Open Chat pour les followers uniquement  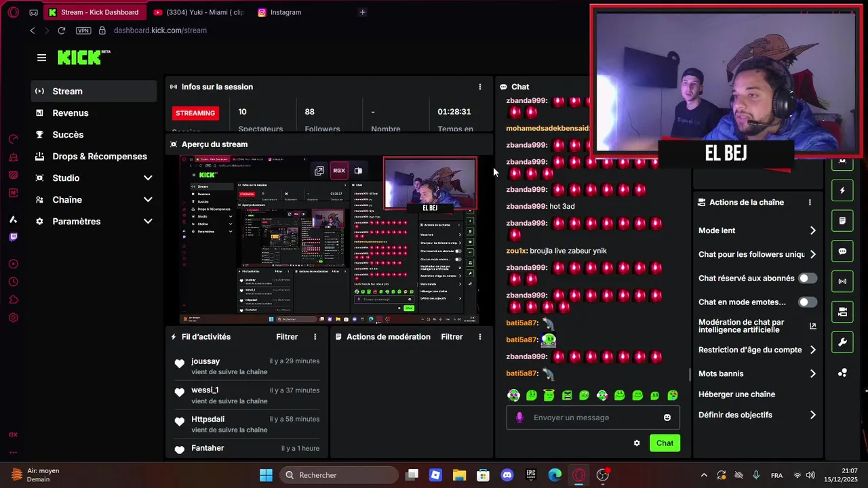click(x=757, y=254)
